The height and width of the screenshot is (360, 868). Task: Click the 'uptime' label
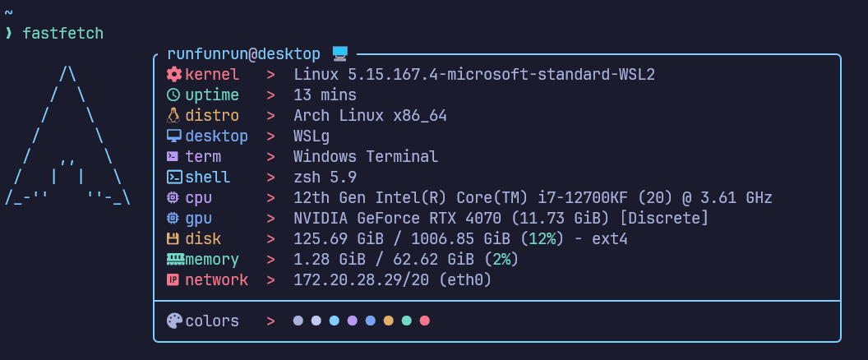(212, 95)
